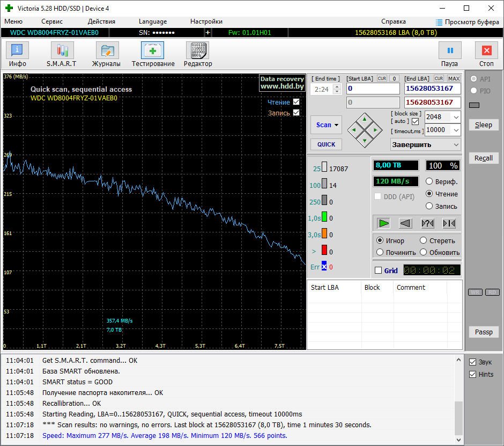Click the Passp button
Image resolution: width=504 pixels, height=446 pixels.
coord(483,332)
